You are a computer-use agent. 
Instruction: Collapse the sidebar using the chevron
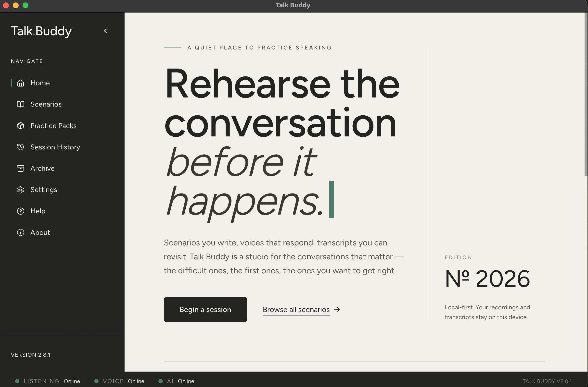(105, 31)
